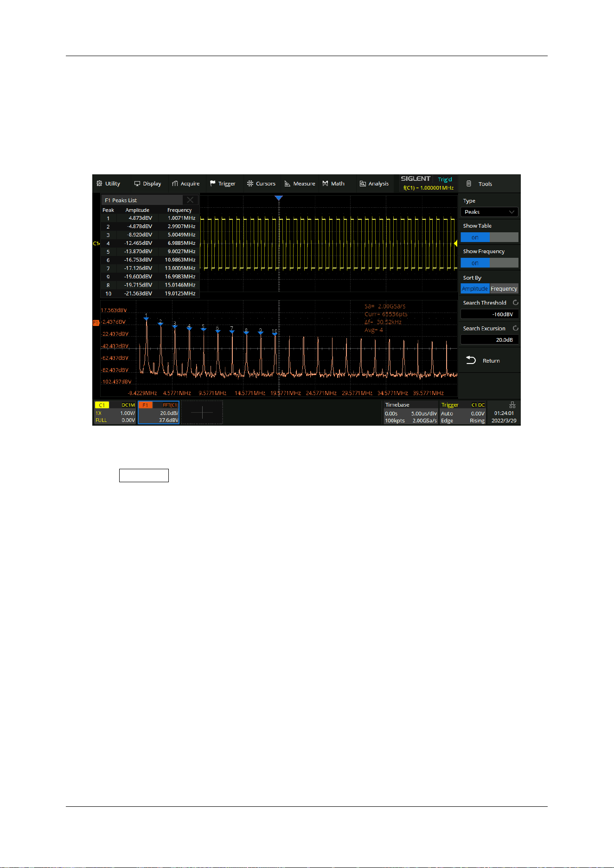Select peak row 2.9907MHz
The image size is (614, 868).
pyautogui.click(x=150, y=226)
